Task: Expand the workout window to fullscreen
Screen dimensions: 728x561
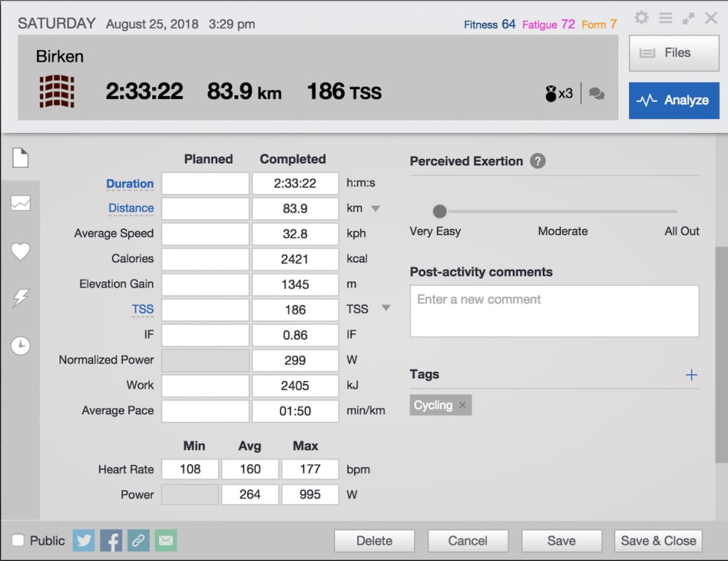Action: pos(688,19)
